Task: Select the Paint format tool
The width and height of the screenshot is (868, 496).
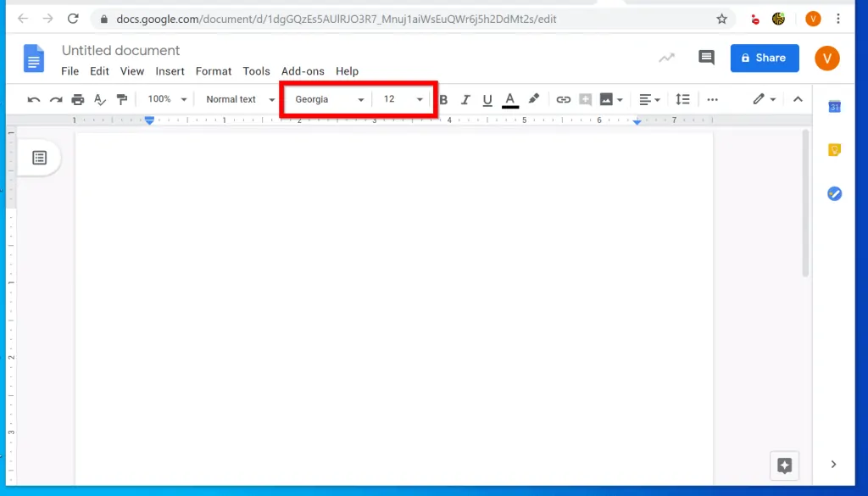Action: 122,99
